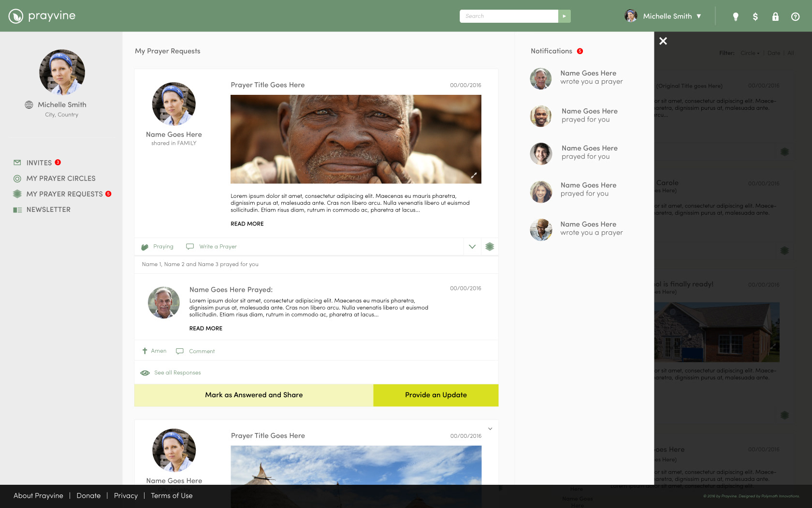Click second notification avatar prayed for you
This screenshot has width=812, height=508.
(x=541, y=116)
